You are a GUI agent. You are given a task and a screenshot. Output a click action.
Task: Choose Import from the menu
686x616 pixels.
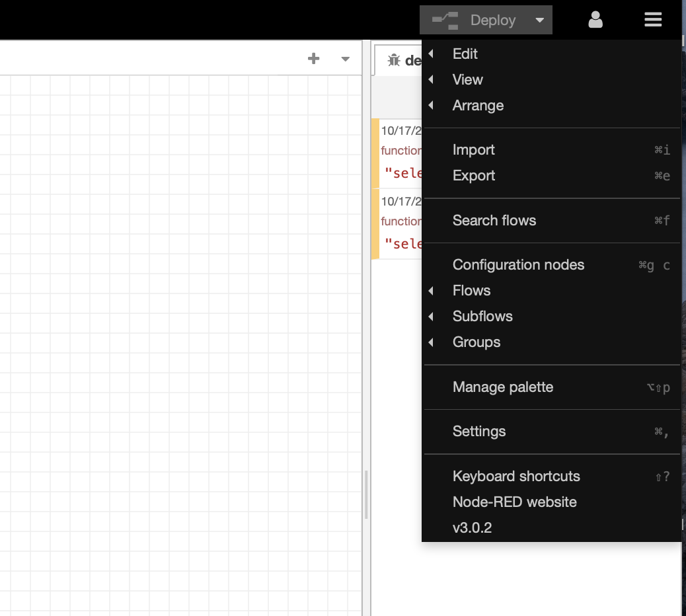tap(551, 149)
